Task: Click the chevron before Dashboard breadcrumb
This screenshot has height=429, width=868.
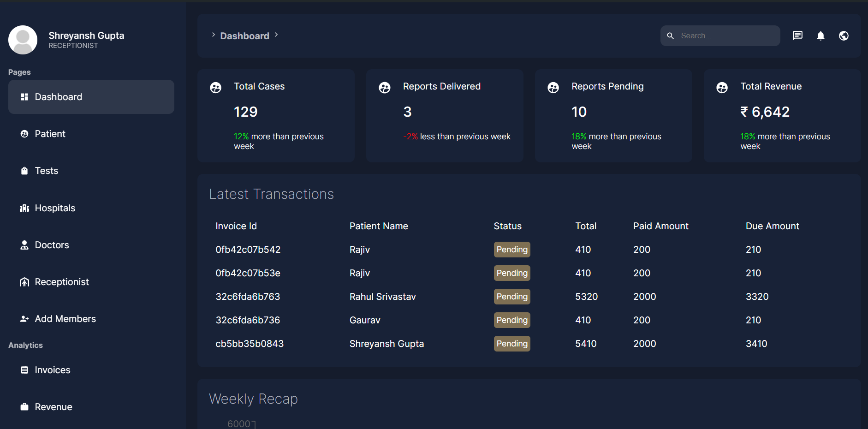Action: (x=213, y=35)
